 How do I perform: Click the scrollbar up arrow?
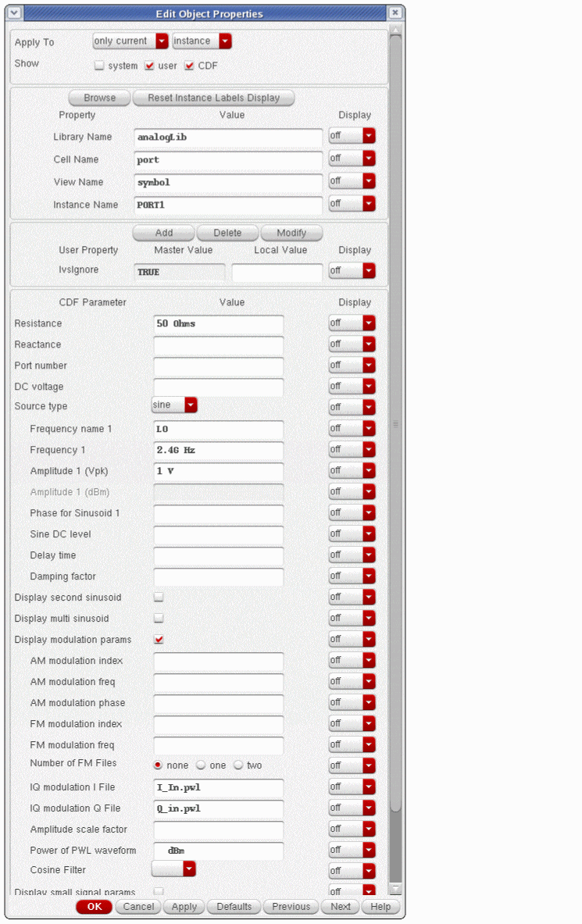[395, 30]
